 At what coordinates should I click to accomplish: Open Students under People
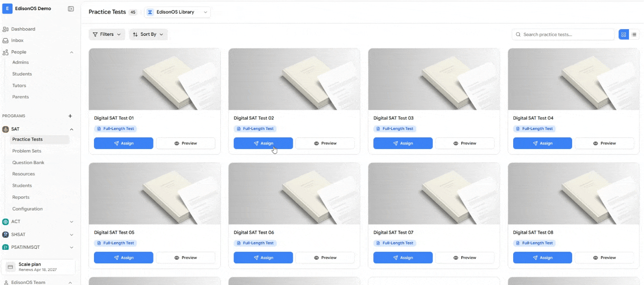pos(22,74)
